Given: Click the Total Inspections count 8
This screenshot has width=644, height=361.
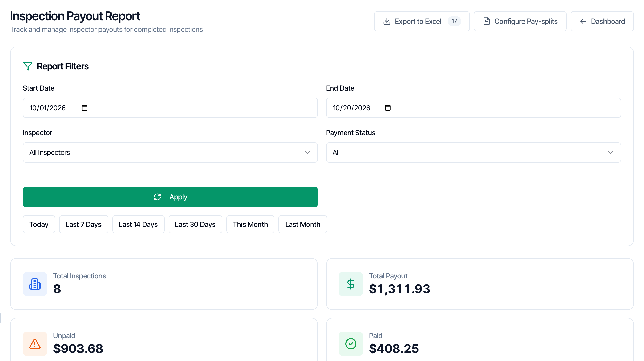Looking at the screenshot, I should pos(57,289).
